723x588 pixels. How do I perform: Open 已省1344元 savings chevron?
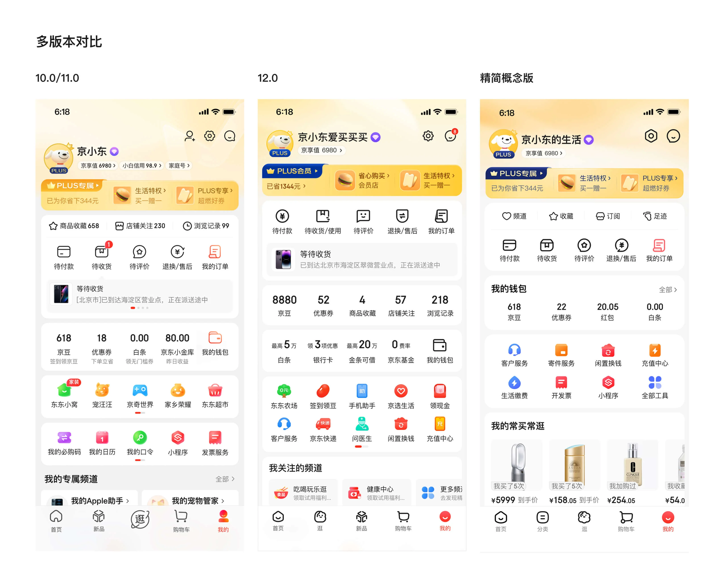tap(286, 186)
